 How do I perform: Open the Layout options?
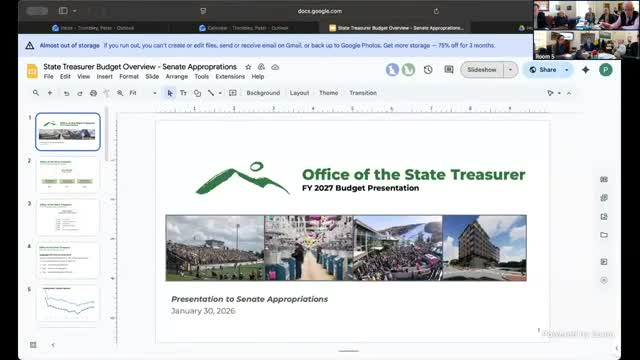coord(299,93)
